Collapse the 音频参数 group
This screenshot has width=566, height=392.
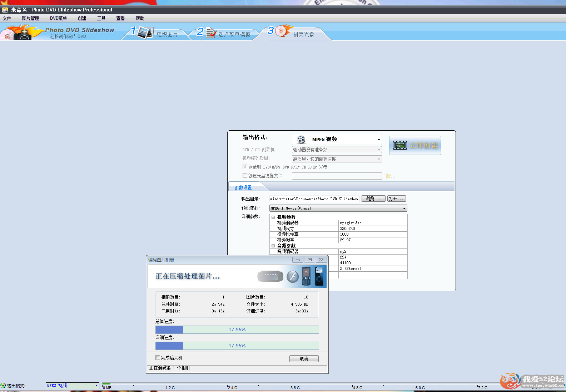273,246
